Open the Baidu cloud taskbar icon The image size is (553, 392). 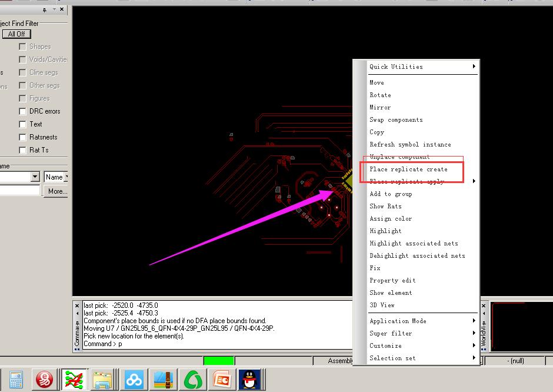[x=134, y=380]
